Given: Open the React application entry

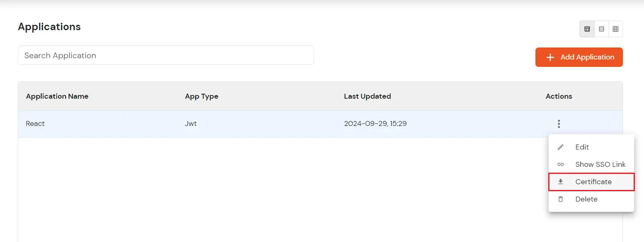Looking at the screenshot, I should coord(35,123).
